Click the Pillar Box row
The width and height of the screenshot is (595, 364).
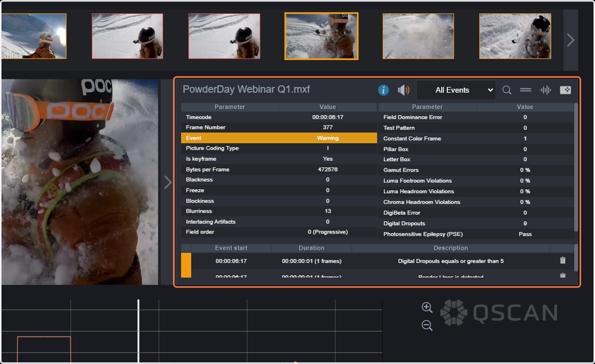[x=476, y=149]
